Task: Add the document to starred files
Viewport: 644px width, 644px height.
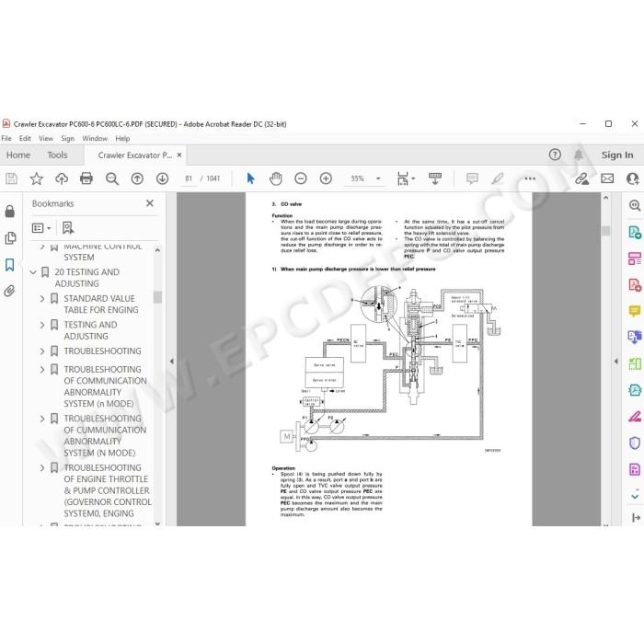Action: 37,178
